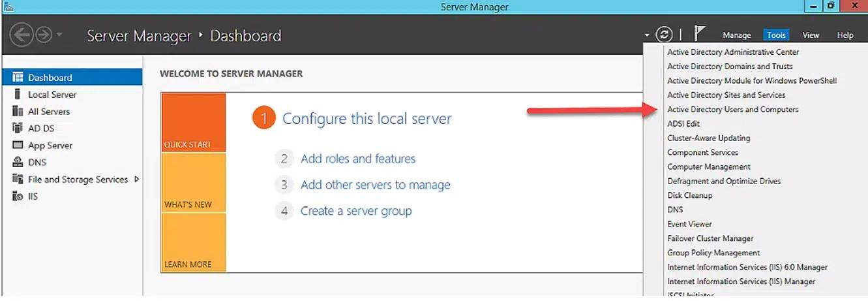Select the LEARN MORE tile
Screen dimensions: 868x301
(194, 242)
